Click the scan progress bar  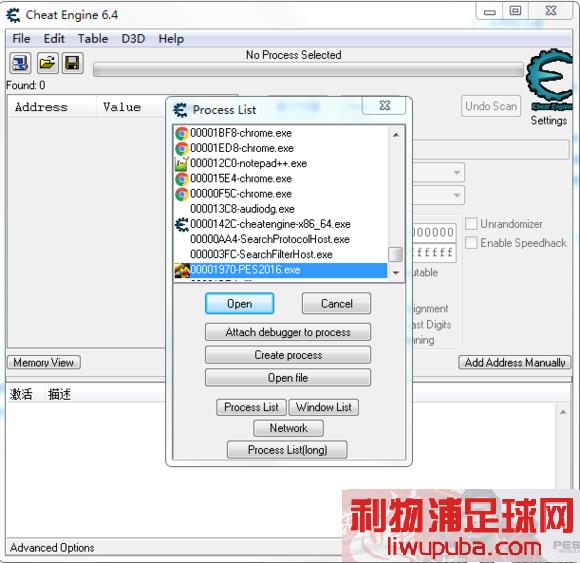308,70
